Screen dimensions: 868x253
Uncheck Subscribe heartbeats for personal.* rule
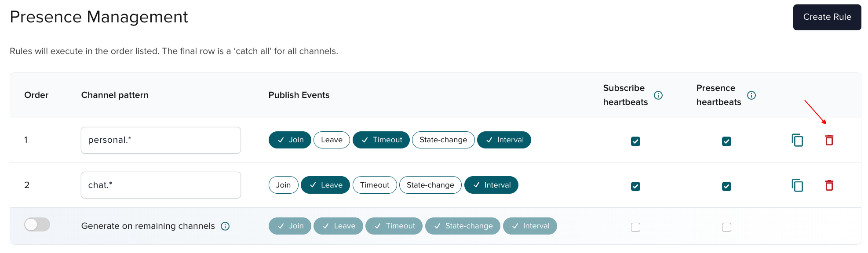(x=635, y=141)
